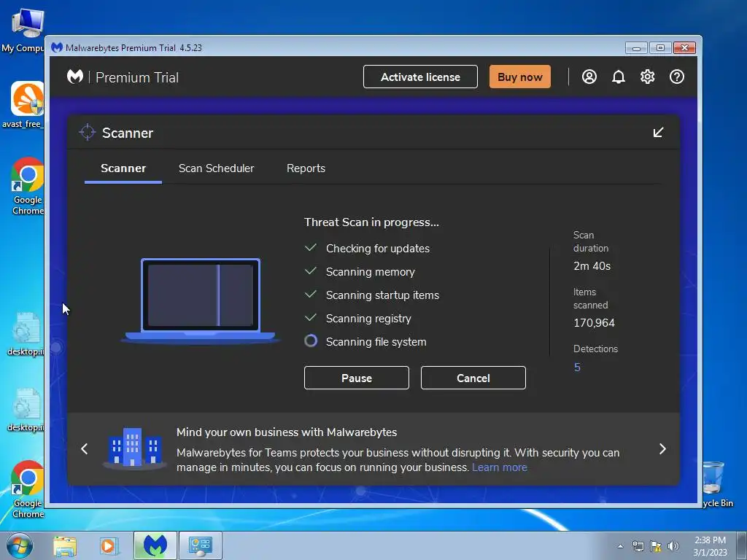Click the Detections count 5
This screenshot has height=560, width=747.
[577, 367]
